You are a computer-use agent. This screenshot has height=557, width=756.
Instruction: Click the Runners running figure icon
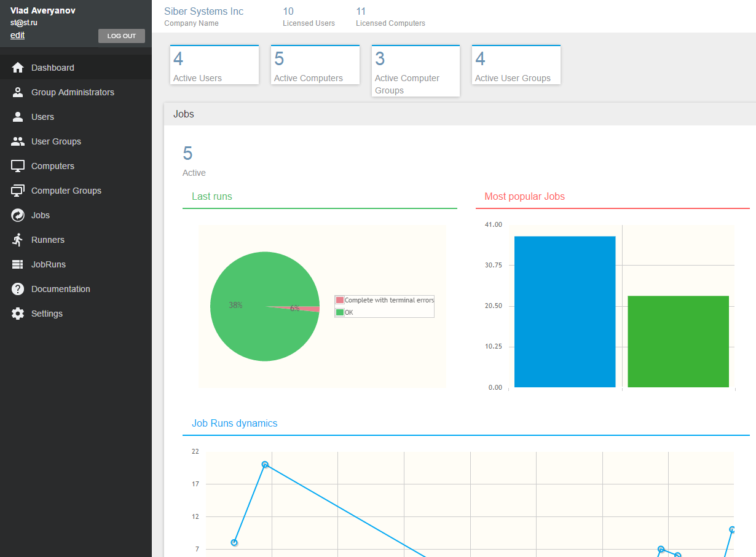18,240
